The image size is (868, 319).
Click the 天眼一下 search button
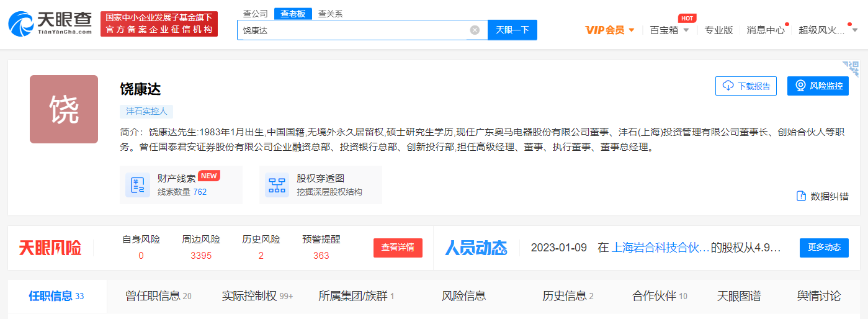(512, 30)
